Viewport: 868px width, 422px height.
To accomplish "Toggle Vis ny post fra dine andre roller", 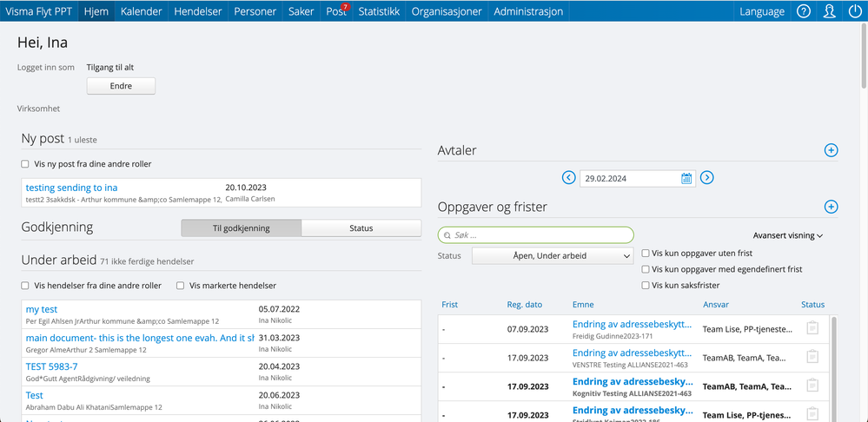I will 25,164.
